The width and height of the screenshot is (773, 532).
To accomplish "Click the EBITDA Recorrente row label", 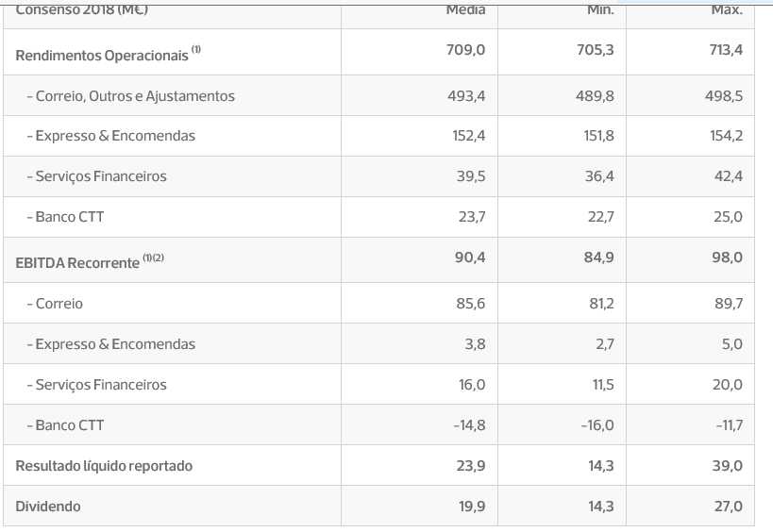I will pyautogui.click(x=77, y=263).
